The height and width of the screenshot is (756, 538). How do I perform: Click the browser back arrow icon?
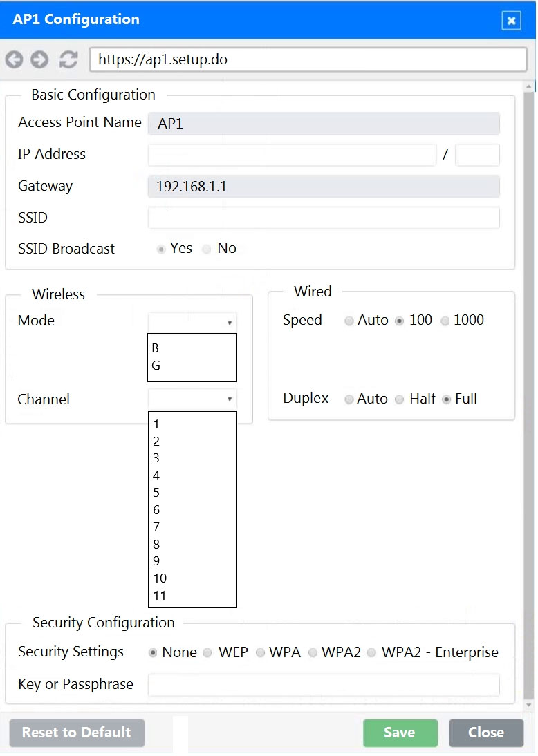pos(14,60)
